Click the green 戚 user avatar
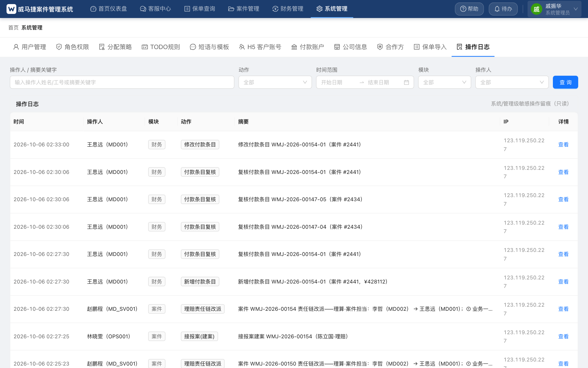This screenshot has height=368, width=588. tap(537, 9)
